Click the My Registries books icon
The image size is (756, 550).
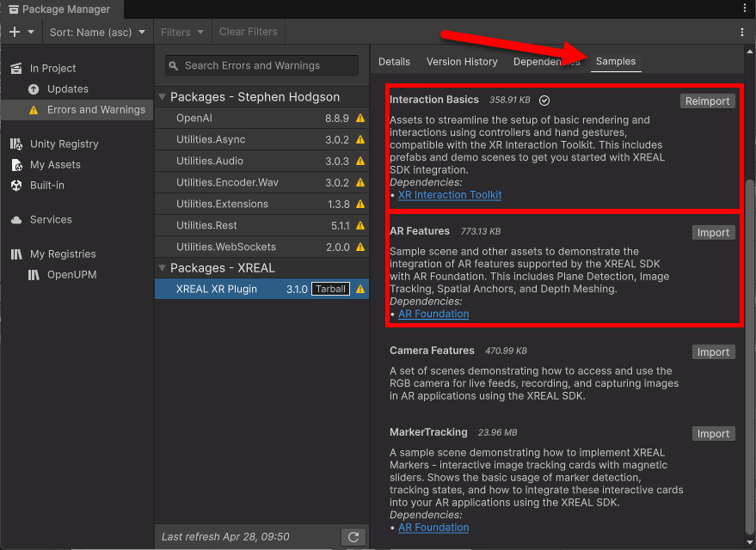[16, 254]
